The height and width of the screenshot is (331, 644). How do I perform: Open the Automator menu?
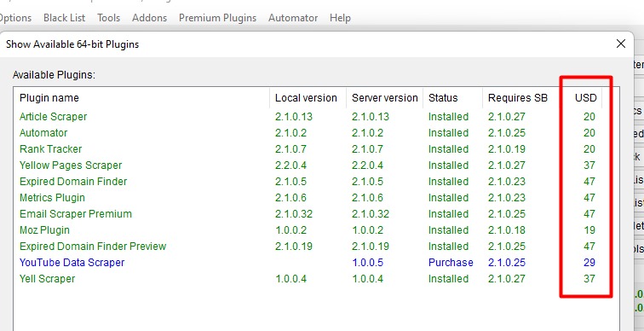[x=293, y=18]
